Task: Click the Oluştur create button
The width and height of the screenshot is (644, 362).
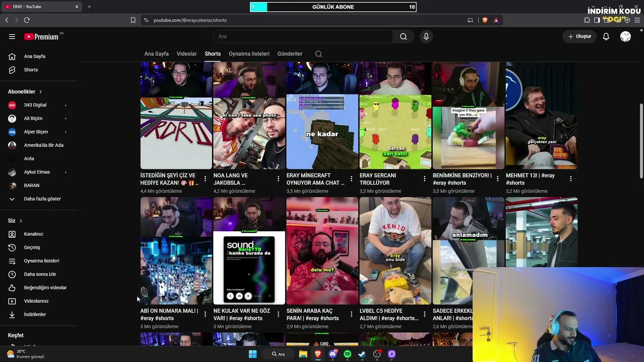Action: pyautogui.click(x=580, y=36)
